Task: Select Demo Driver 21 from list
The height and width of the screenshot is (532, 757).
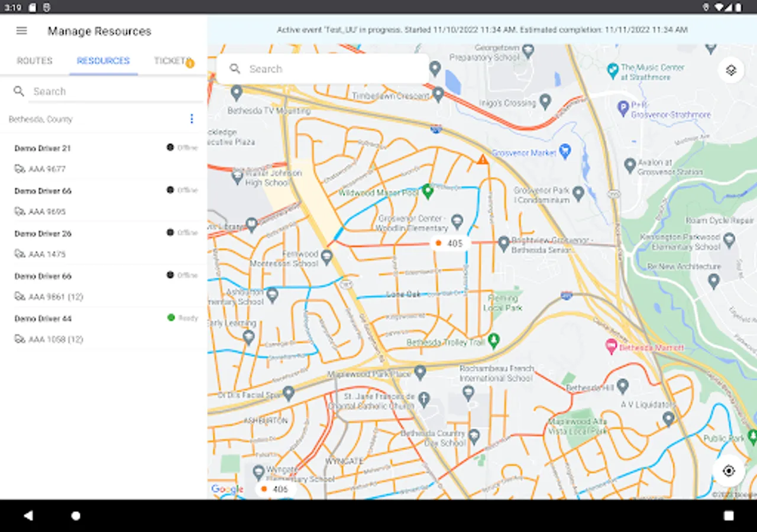Action: (x=43, y=148)
